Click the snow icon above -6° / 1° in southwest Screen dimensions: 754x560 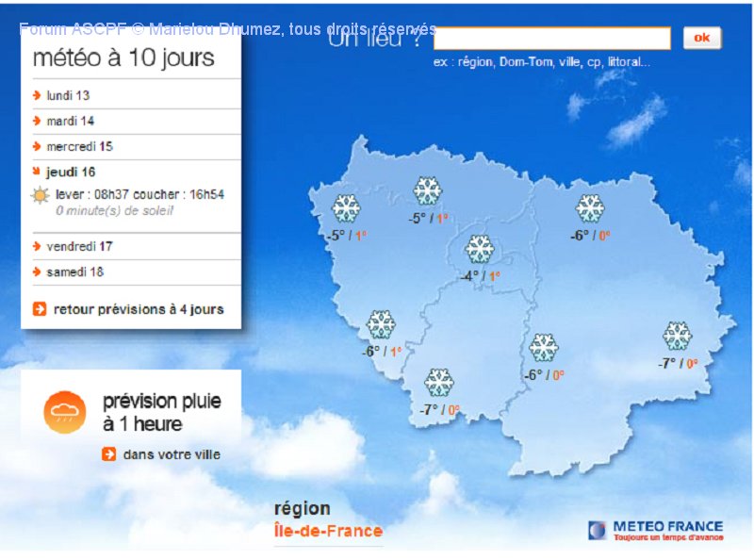pos(381,324)
